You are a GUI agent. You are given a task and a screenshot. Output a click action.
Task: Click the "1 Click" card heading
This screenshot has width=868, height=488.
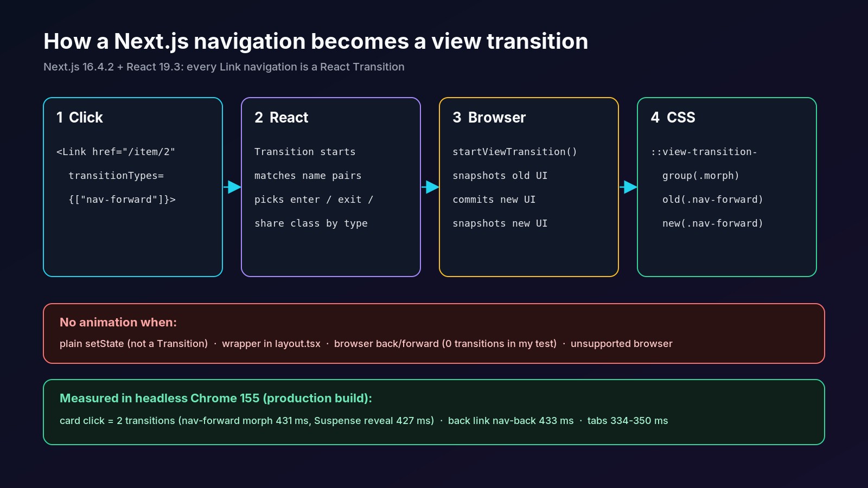coord(80,118)
